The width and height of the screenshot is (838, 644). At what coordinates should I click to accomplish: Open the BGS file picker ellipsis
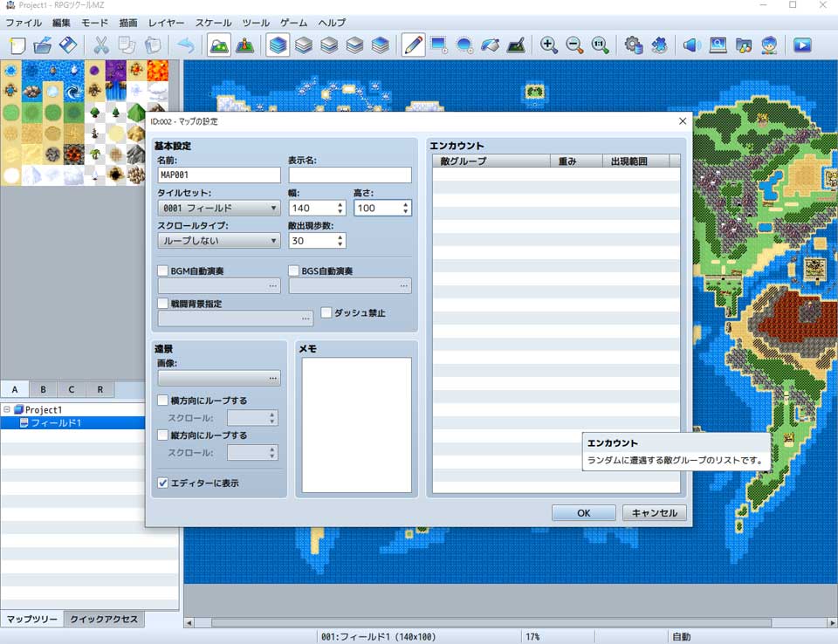tap(403, 286)
